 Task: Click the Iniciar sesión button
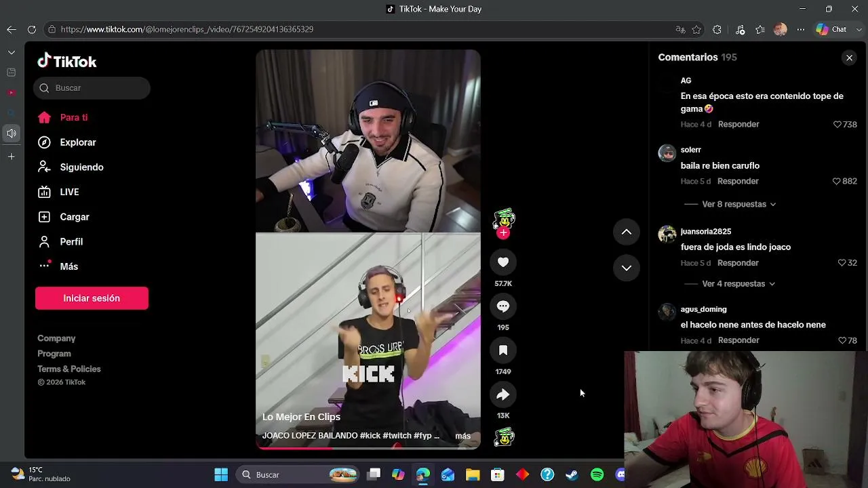[x=92, y=298]
